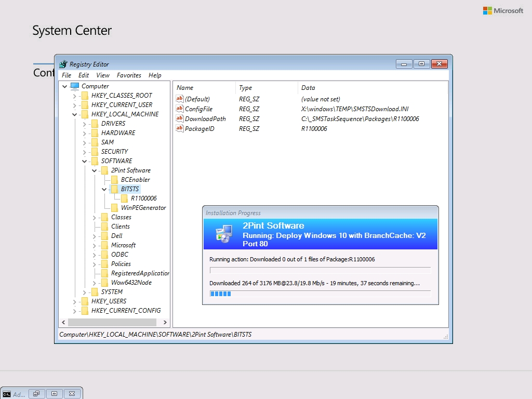Click the PackageID string value icon

(x=180, y=129)
